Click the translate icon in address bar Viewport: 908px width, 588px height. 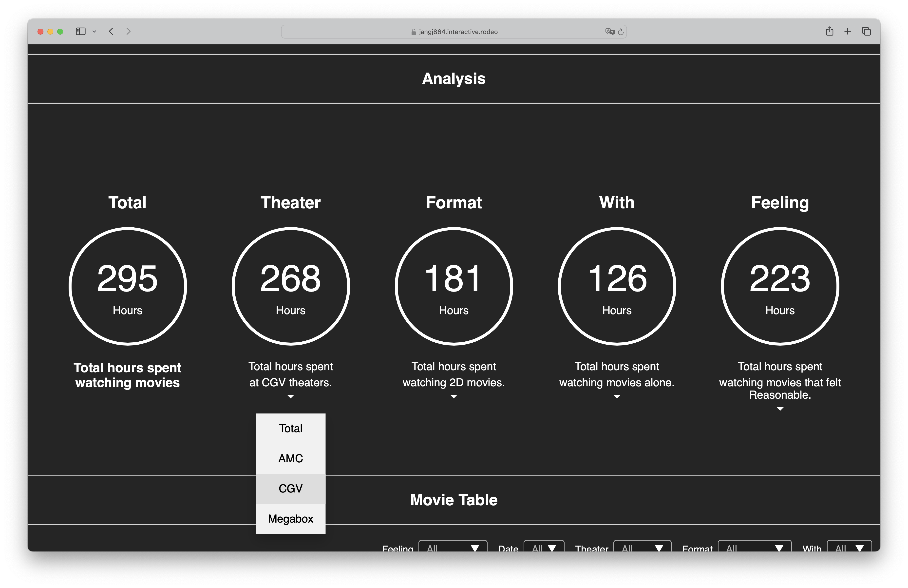pyautogui.click(x=609, y=32)
